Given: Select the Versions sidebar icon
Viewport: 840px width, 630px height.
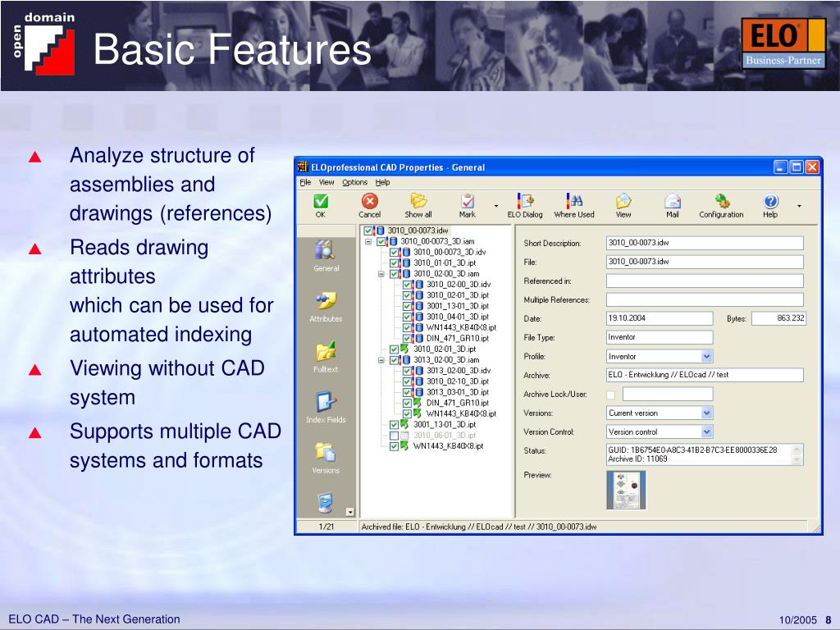Looking at the screenshot, I should pos(325,452).
